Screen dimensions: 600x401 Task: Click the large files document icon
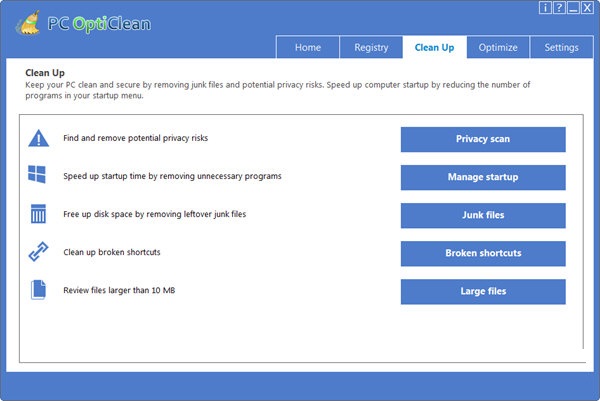pyautogui.click(x=38, y=290)
